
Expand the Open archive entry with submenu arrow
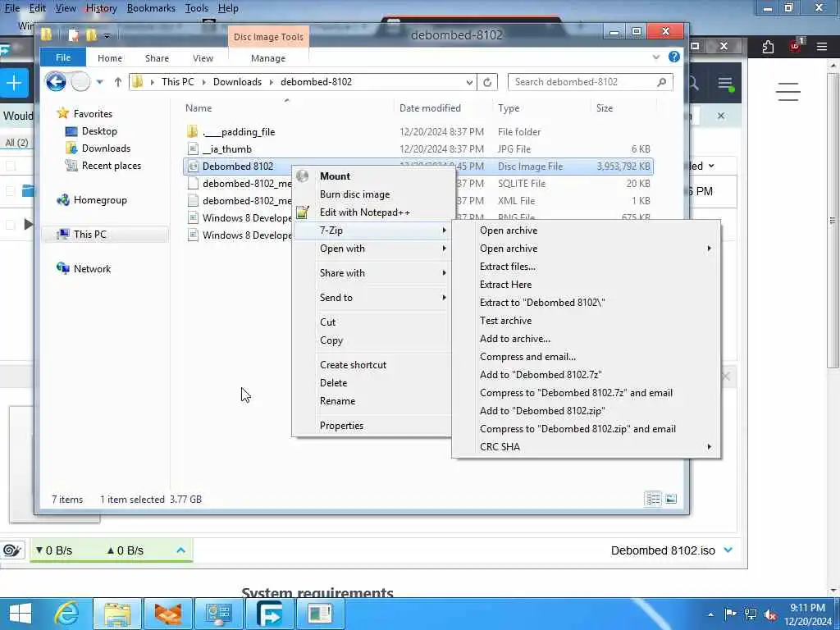click(587, 249)
